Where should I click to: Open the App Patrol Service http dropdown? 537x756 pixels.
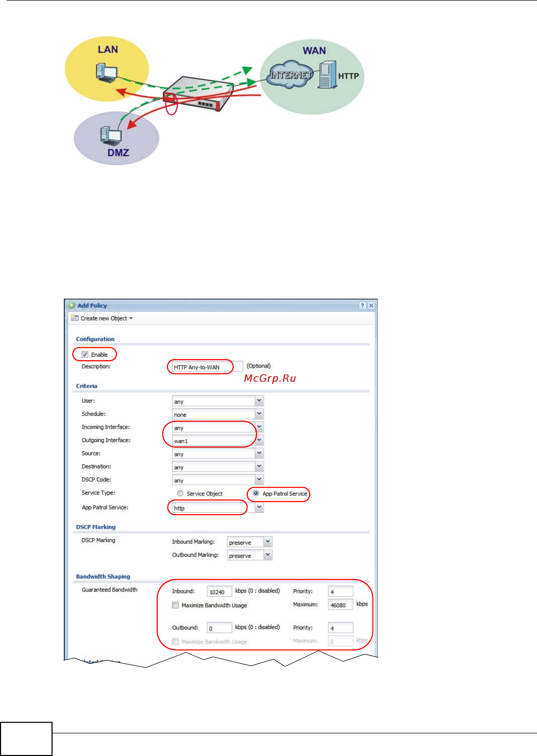point(259,507)
